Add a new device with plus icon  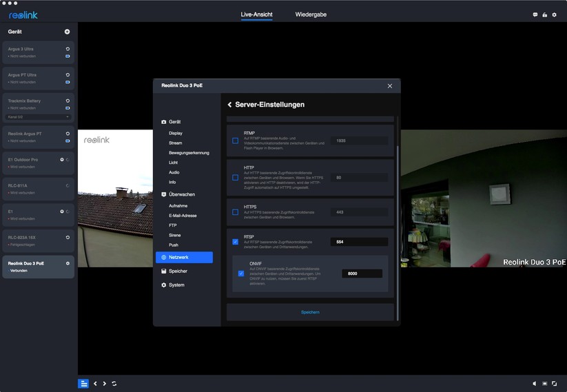click(67, 32)
